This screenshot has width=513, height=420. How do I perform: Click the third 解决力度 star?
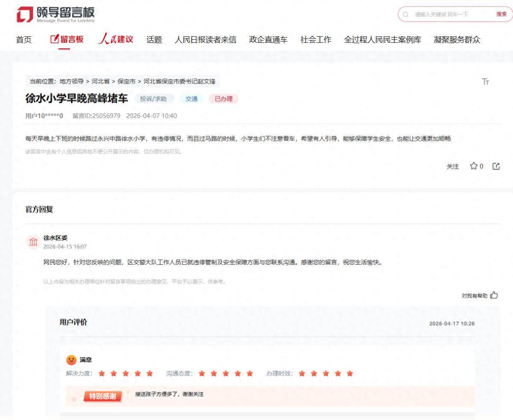pyautogui.click(x=126, y=373)
